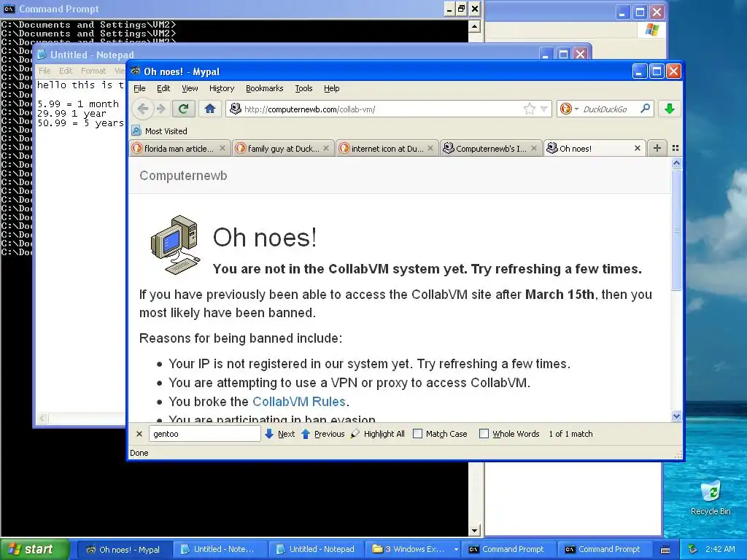Open the History menu
Screen dimensions: 747x560
click(222, 88)
